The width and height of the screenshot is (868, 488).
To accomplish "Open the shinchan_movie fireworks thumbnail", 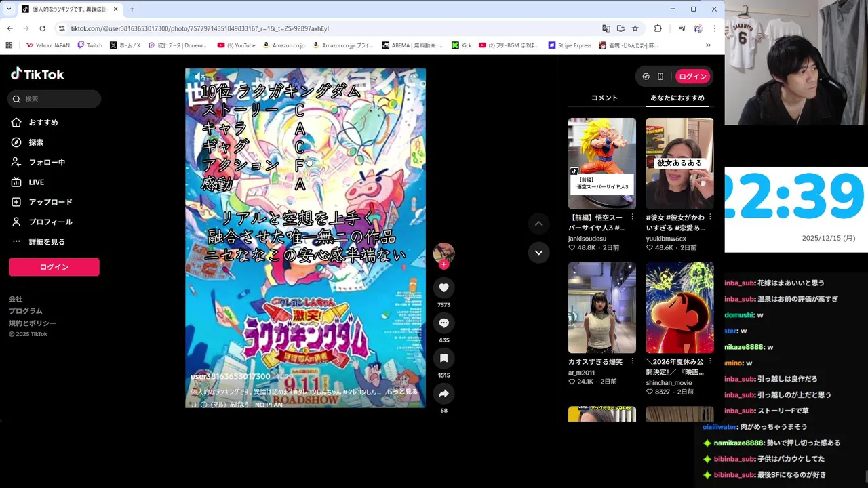I will (x=679, y=308).
